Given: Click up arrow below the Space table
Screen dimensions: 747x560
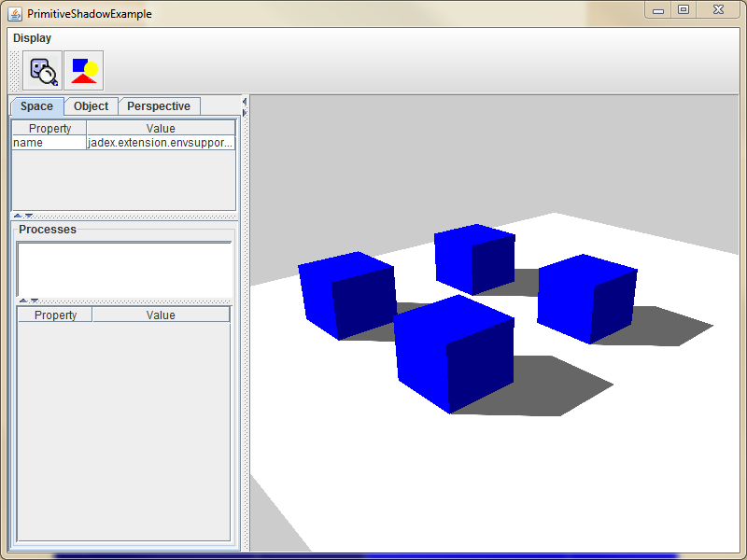Looking at the screenshot, I should click(x=18, y=216).
